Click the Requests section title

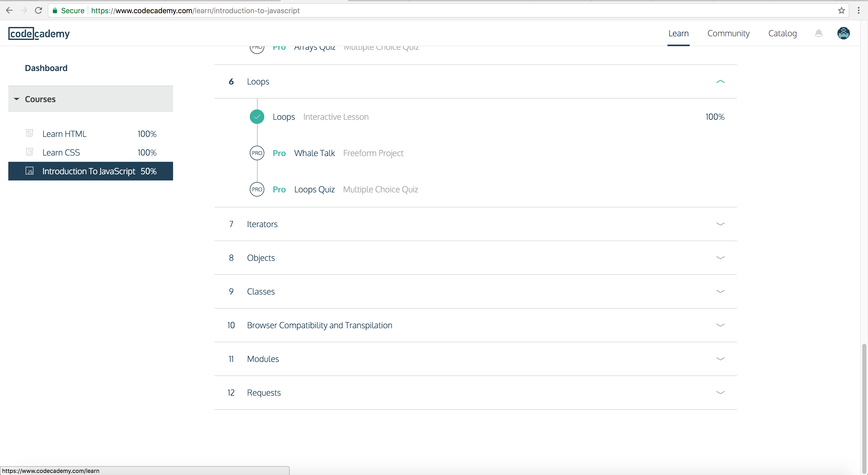point(264,393)
